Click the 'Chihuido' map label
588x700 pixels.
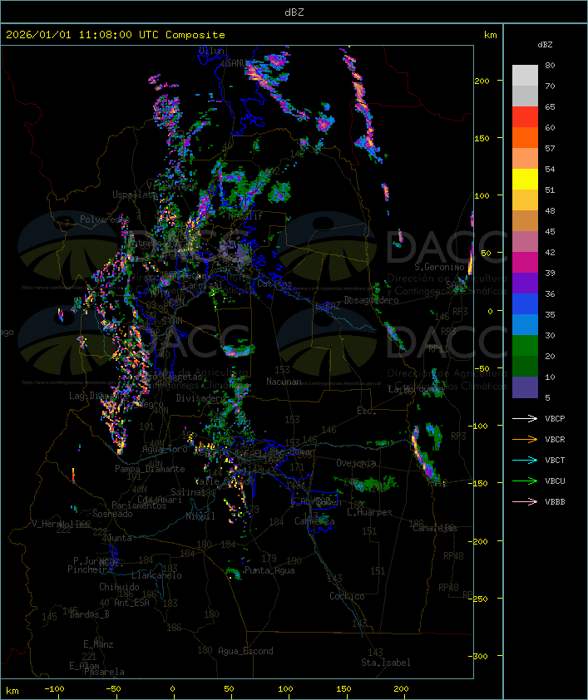tap(119, 587)
